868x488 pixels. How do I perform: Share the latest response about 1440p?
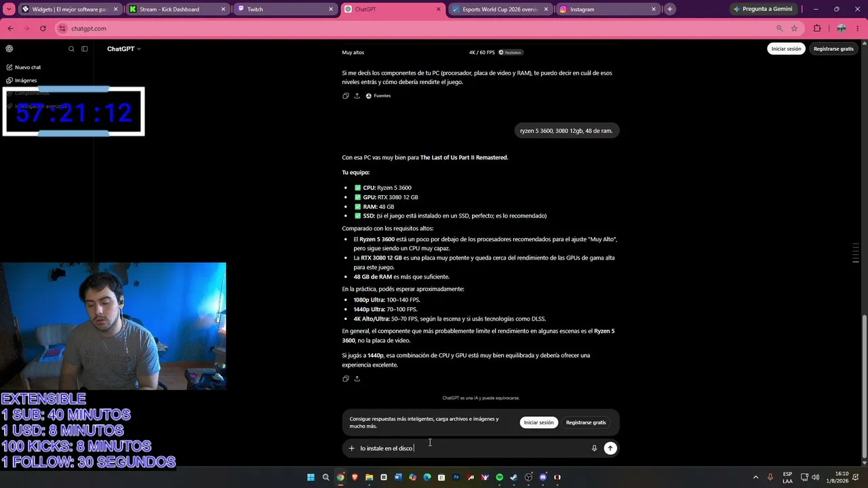coord(357,379)
